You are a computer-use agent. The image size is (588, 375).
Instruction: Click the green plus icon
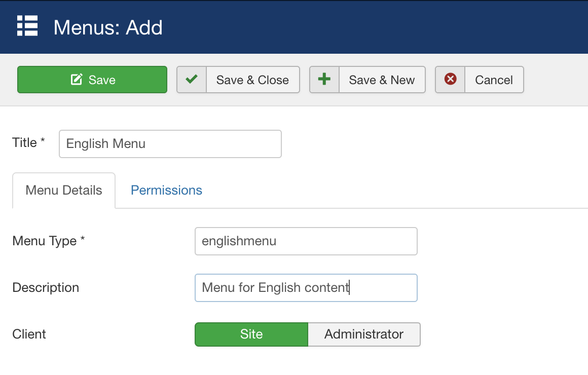click(x=324, y=80)
